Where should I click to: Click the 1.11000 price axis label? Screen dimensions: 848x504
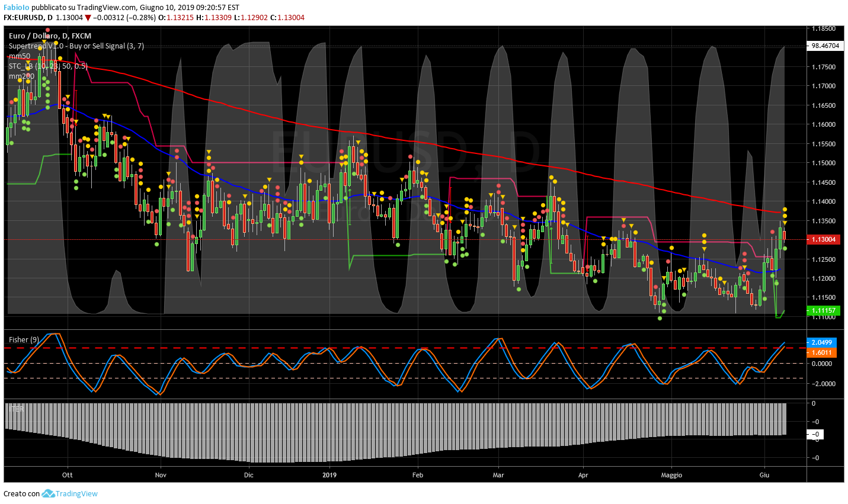point(824,317)
